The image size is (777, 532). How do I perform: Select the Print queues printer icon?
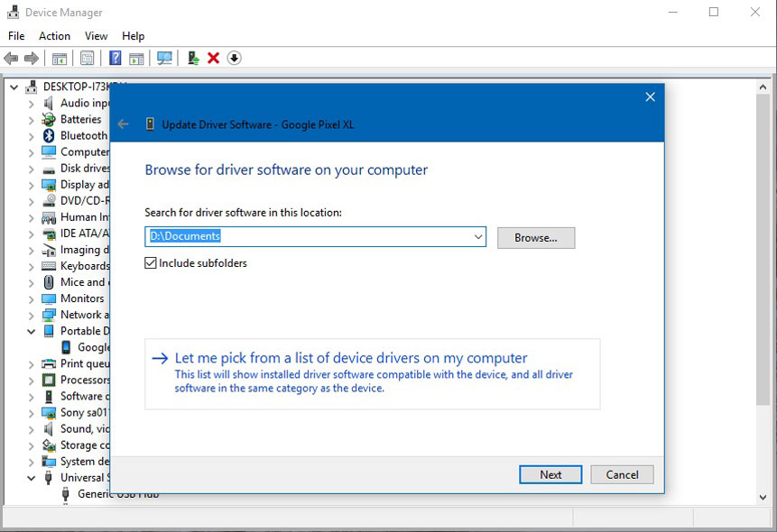click(x=49, y=364)
